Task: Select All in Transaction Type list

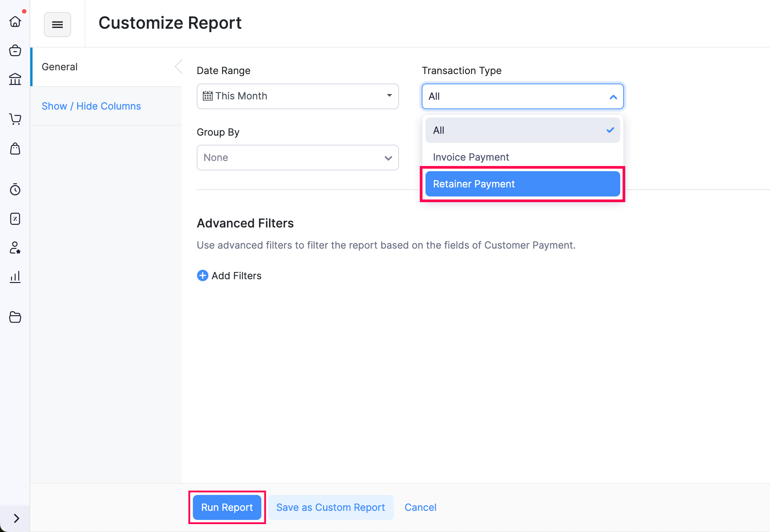Action: point(522,130)
